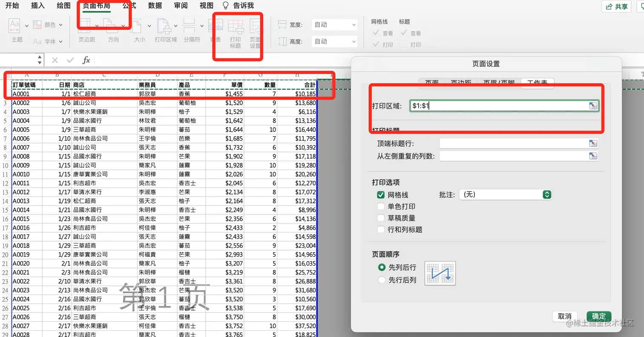Expand the 字体 dropdown arrow

tap(61, 42)
